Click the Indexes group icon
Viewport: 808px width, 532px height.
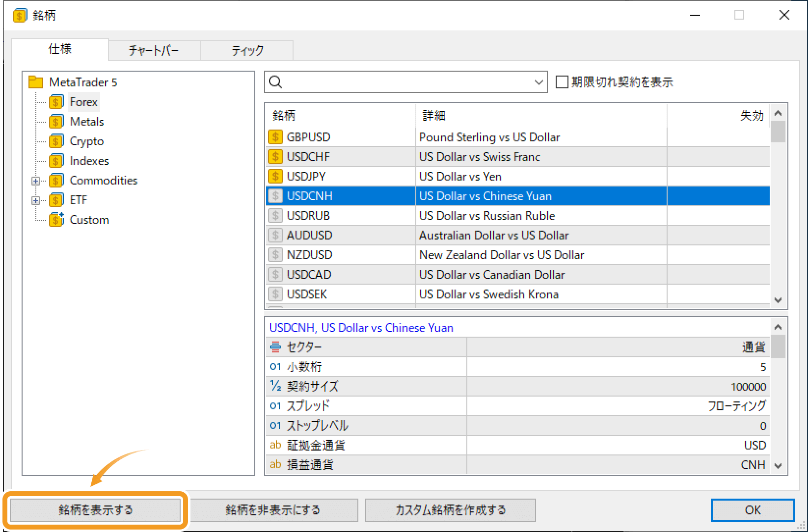pos(56,161)
